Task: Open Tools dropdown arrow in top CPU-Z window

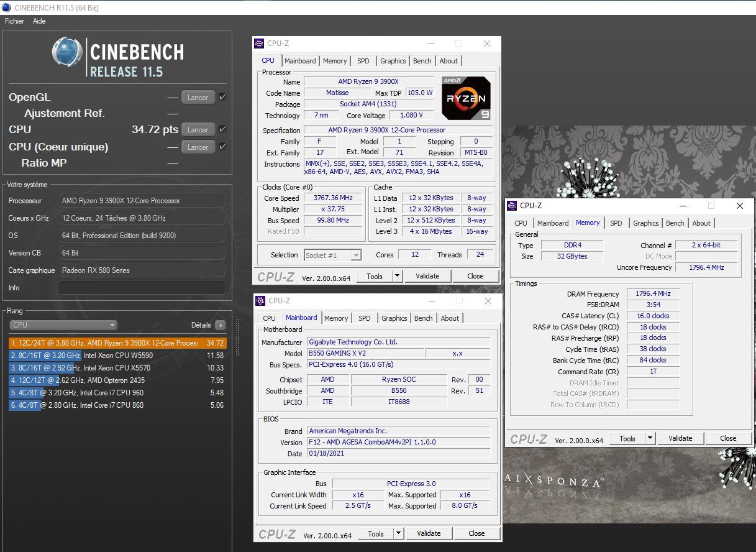Action: point(398,276)
